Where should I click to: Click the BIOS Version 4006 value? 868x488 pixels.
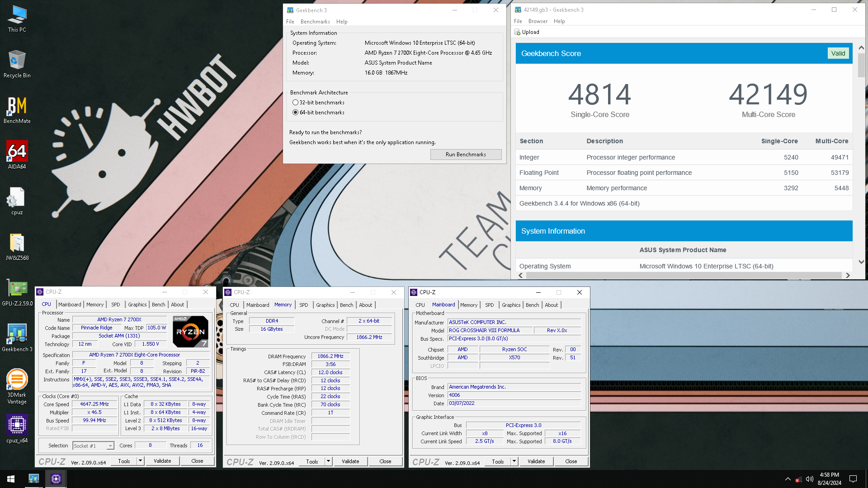[514, 395]
